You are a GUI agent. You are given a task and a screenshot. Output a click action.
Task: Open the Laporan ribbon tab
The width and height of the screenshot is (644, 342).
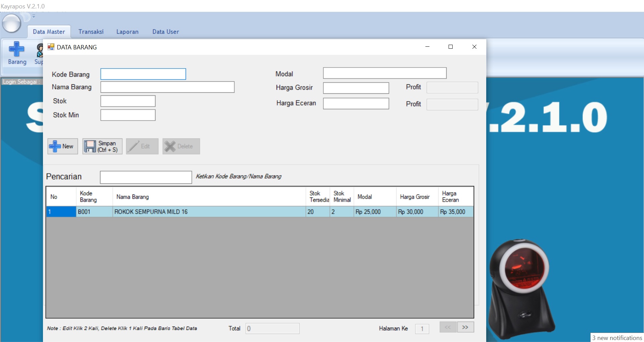pos(127,32)
